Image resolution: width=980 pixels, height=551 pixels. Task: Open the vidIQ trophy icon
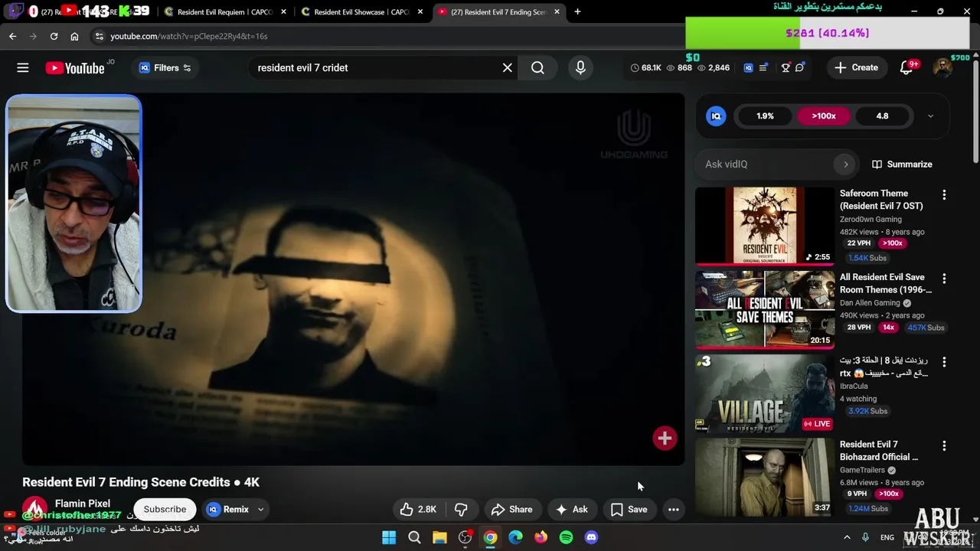click(786, 68)
